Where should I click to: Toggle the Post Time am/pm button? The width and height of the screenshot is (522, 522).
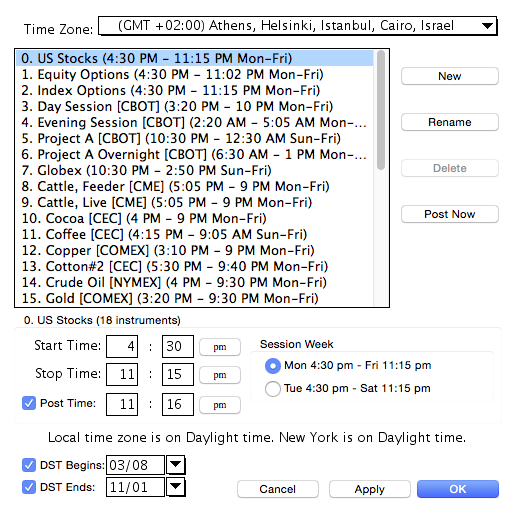click(x=220, y=405)
